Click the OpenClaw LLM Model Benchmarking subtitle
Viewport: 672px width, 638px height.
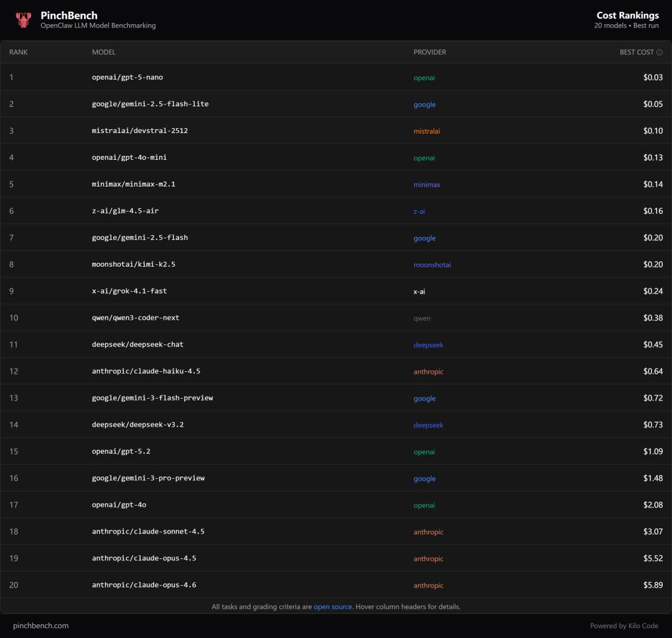(98, 25)
